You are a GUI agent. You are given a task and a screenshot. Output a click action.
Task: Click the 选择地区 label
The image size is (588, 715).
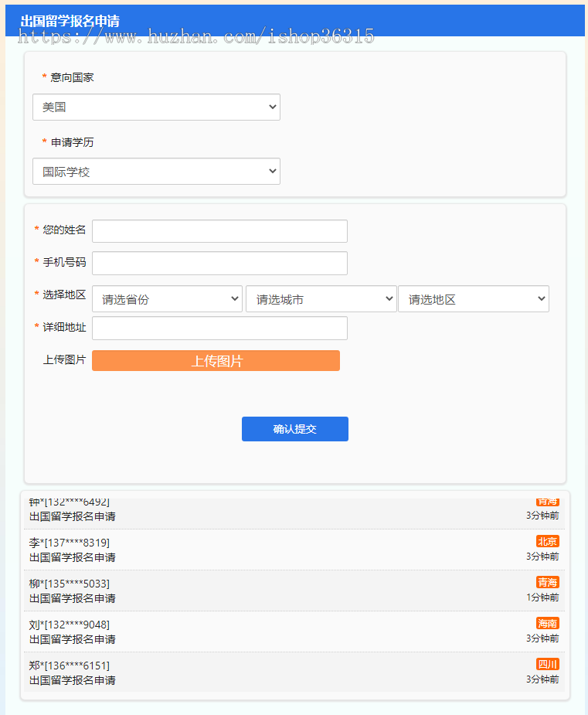click(x=64, y=295)
